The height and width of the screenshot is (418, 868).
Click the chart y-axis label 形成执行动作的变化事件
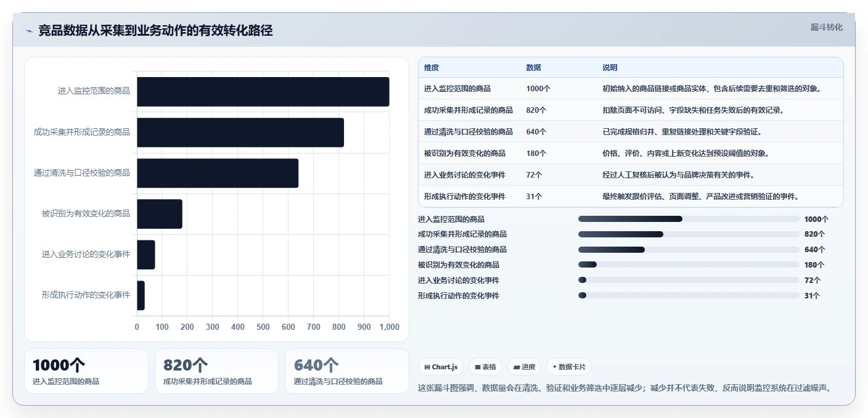point(86,295)
